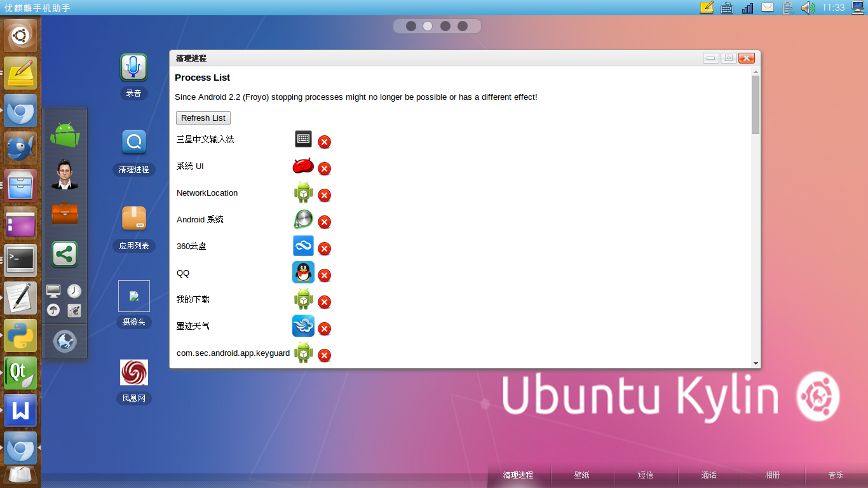Viewport: 868px width, 488px height.
Task: Switch to the 短信 tab
Action: coord(646,475)
